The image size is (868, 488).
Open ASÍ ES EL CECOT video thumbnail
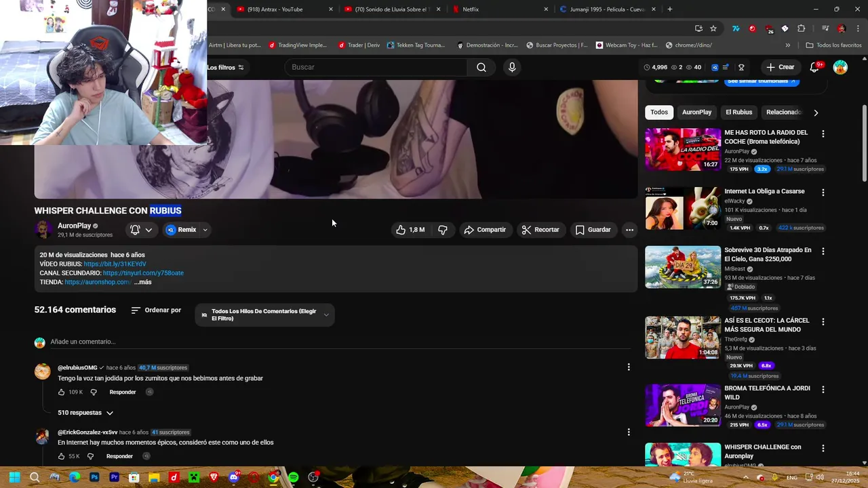pos(683,338)
